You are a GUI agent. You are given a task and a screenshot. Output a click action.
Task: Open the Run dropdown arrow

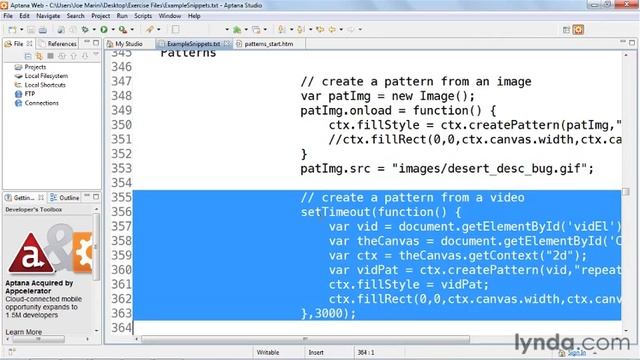pyautogui.click(x=113, y=29)
